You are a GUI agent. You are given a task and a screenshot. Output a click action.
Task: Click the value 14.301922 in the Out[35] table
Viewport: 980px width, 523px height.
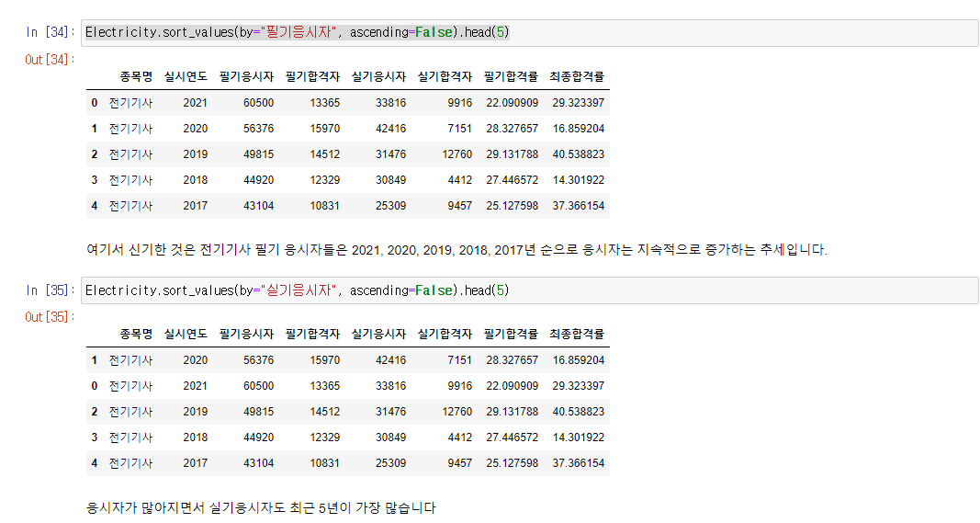578,438
